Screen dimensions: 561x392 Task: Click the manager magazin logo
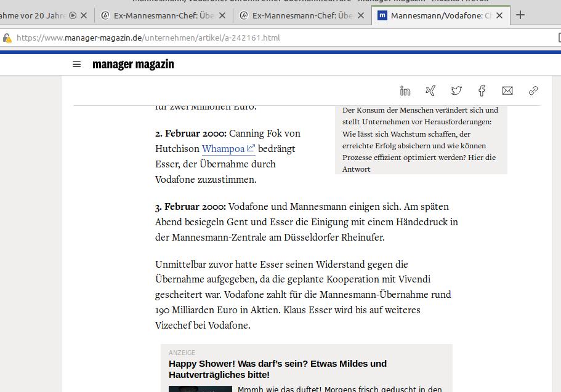point(133,65)
